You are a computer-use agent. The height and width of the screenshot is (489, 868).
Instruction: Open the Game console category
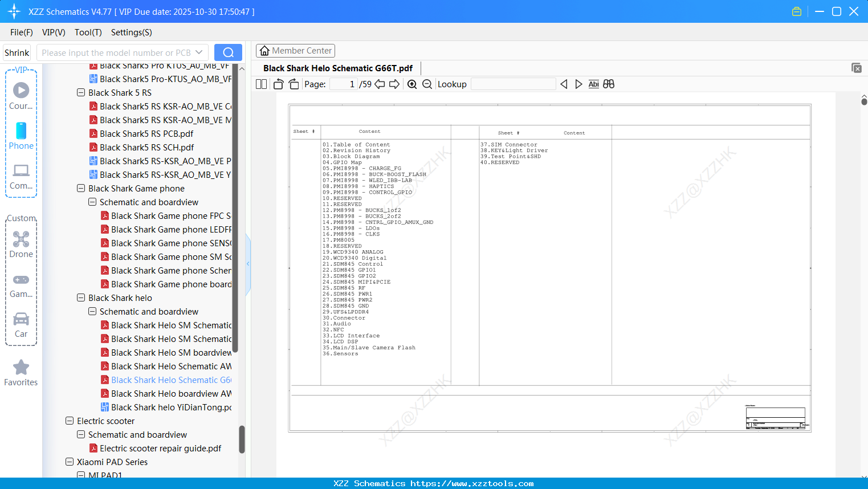[21, 285]
